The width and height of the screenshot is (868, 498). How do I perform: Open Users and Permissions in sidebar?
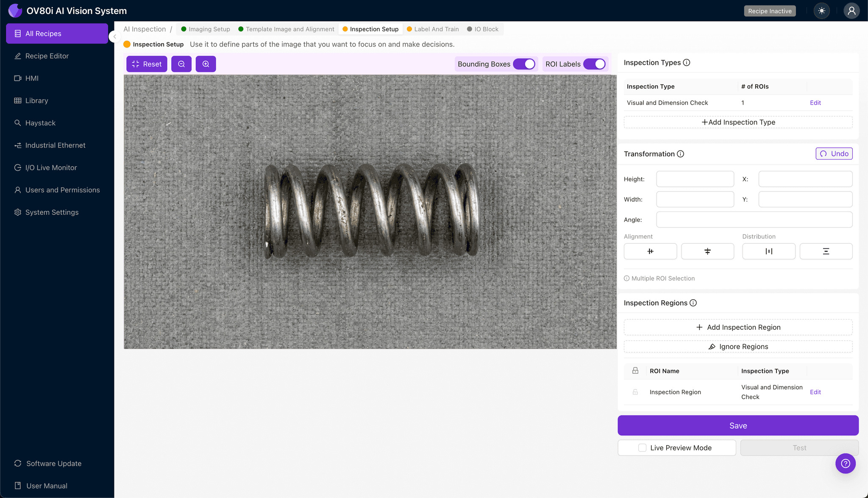pyautogui.click(x=57, y=190)
